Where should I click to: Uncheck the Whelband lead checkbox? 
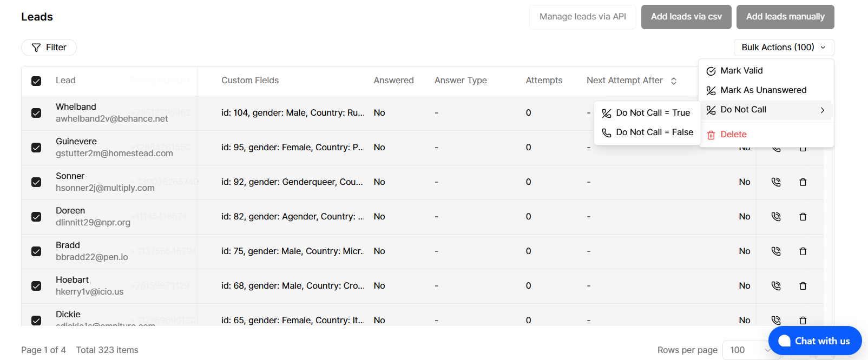pyautogui.click(x=36, y=113)
